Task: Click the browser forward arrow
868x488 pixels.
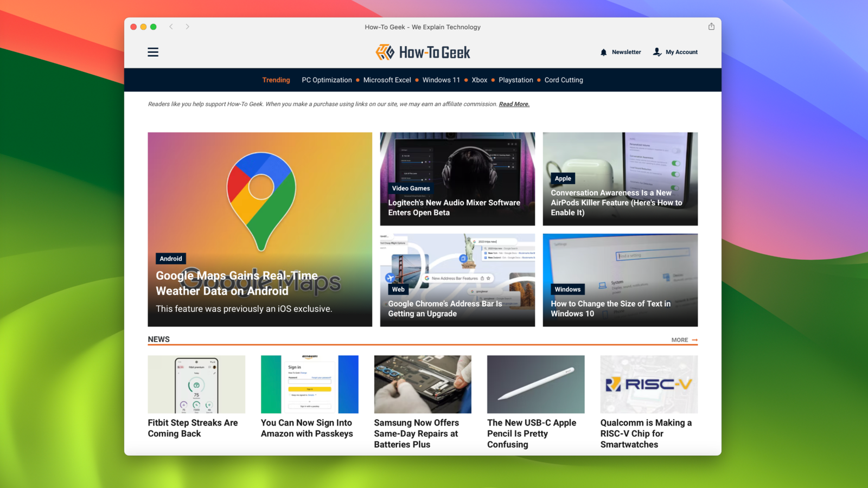Action: click(187, 26)
